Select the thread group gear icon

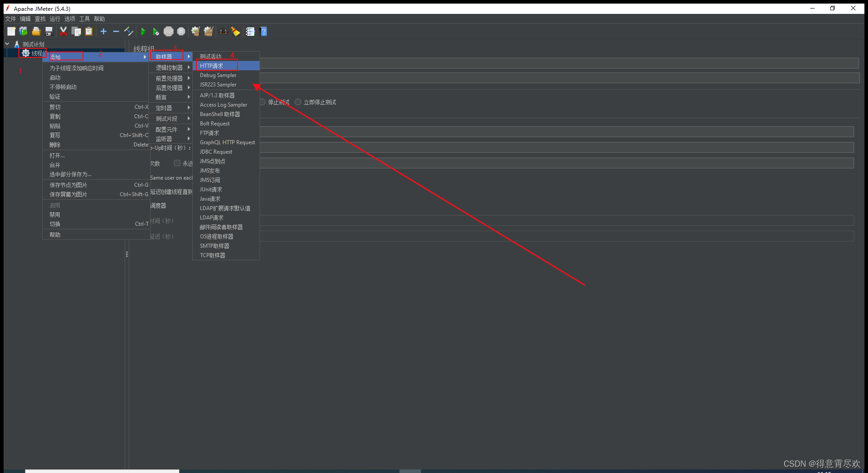(x=26, y=53)
